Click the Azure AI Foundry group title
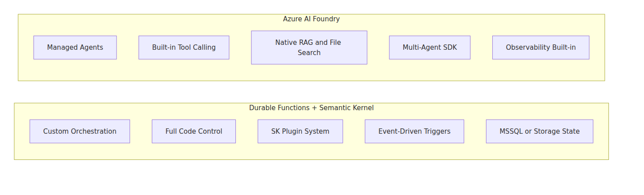 click(312, 19)
